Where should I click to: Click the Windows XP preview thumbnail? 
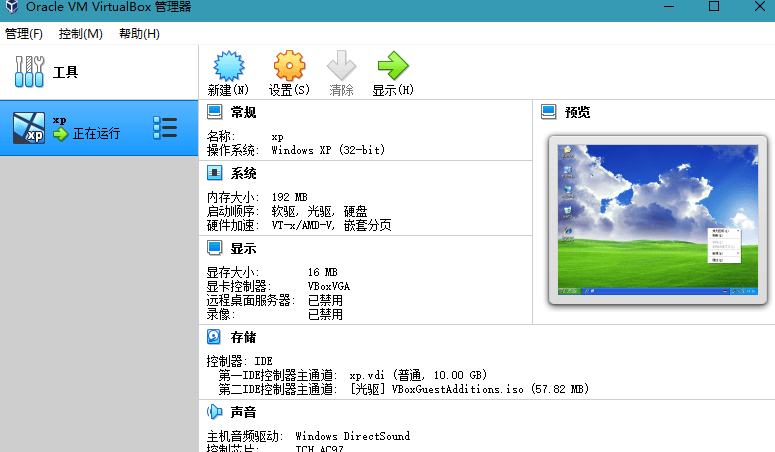pyautogui.click(x=658, y=220)
